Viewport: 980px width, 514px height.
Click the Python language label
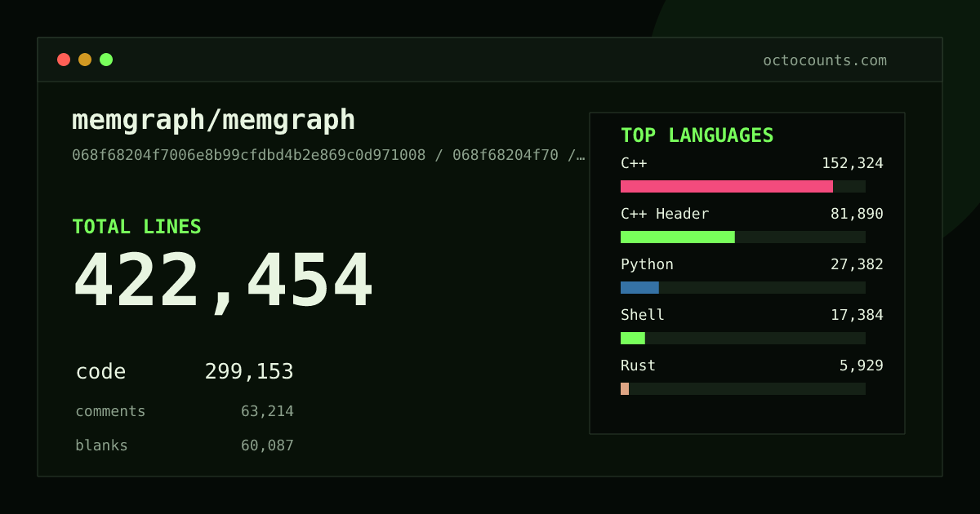click(647, 264)
